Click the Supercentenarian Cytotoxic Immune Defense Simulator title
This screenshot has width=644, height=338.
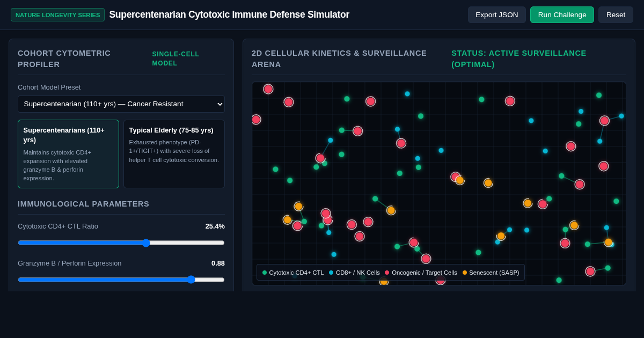(229, 14)
